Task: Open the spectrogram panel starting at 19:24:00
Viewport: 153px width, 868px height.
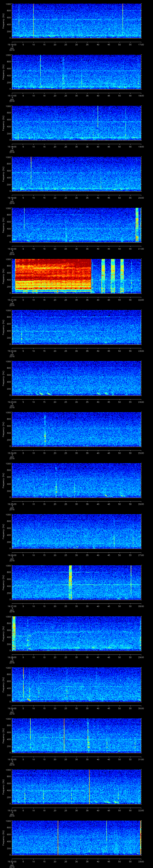Action: (x=77, y=429)
